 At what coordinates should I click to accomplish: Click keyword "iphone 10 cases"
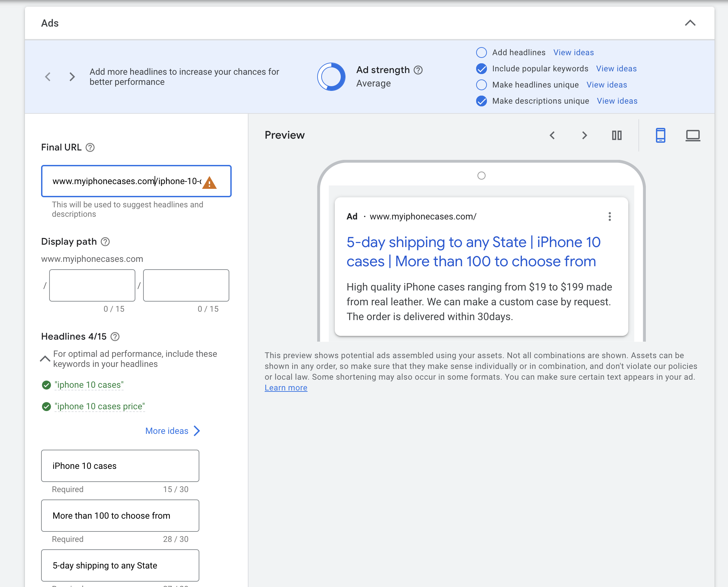tap(89, 385)
